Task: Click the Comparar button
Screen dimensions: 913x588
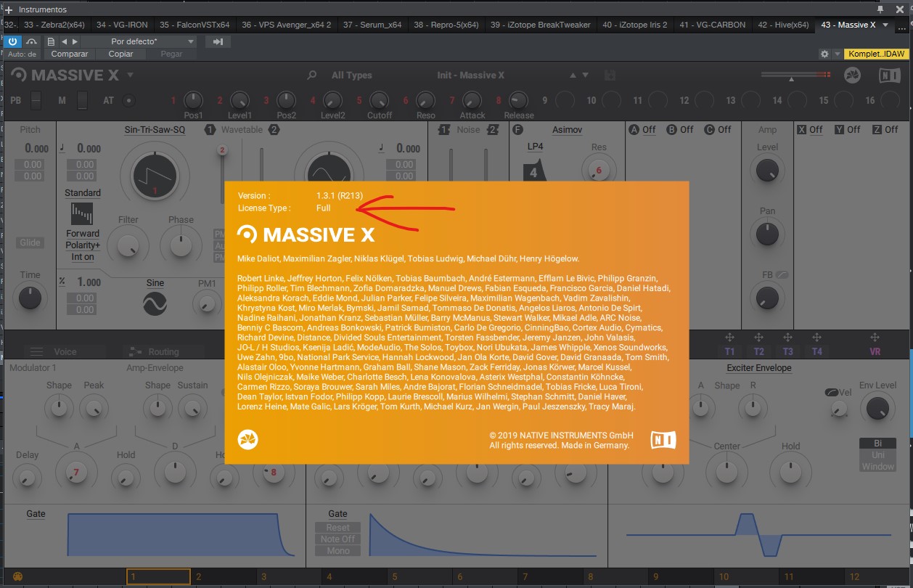Action: coord(70,54)
